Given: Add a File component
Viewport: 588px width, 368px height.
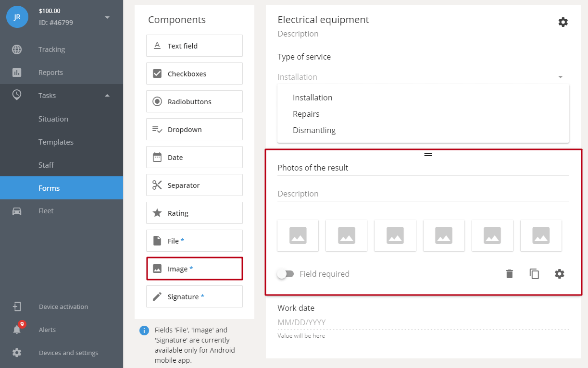Looking at the screenshot, I should point(194,241).
